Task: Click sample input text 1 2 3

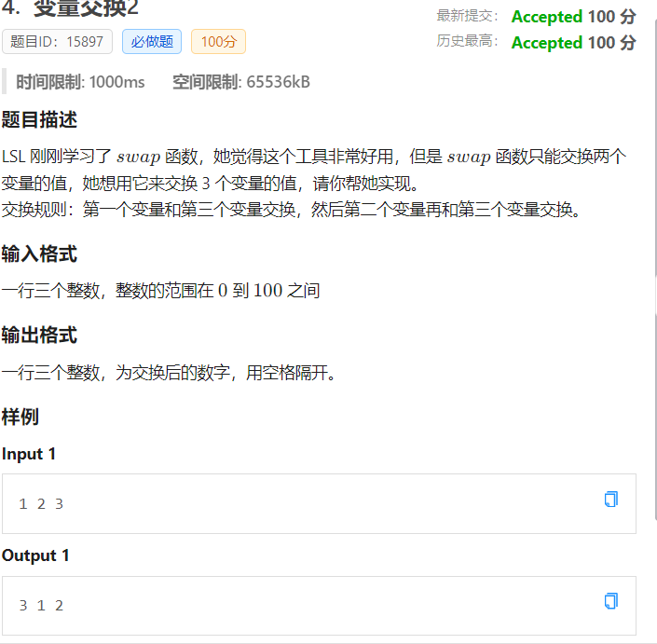Action: (41, 503)
